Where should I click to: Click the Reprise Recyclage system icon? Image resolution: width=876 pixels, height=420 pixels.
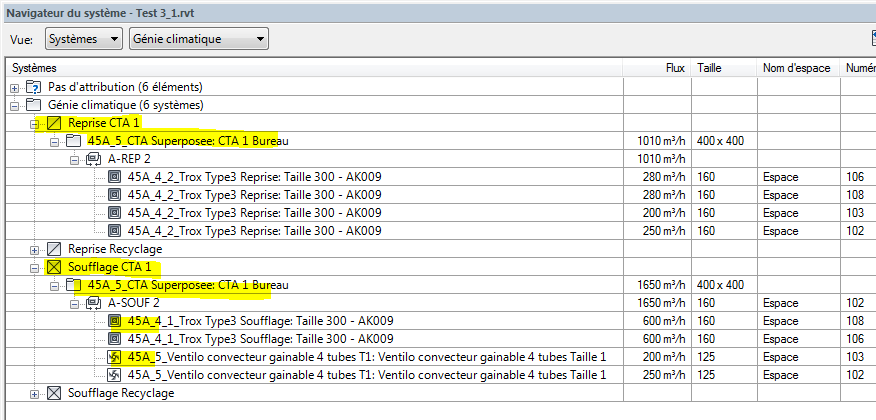tap(55, 249)
